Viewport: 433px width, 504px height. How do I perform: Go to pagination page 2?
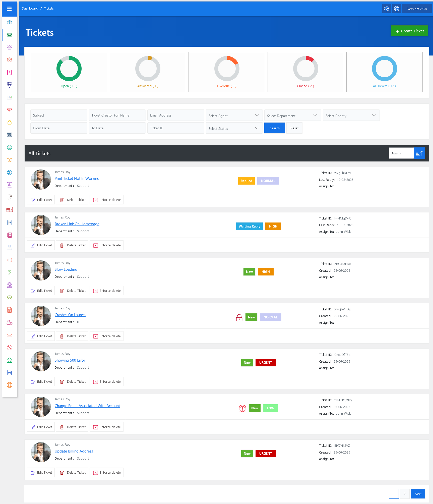(405, 494)
